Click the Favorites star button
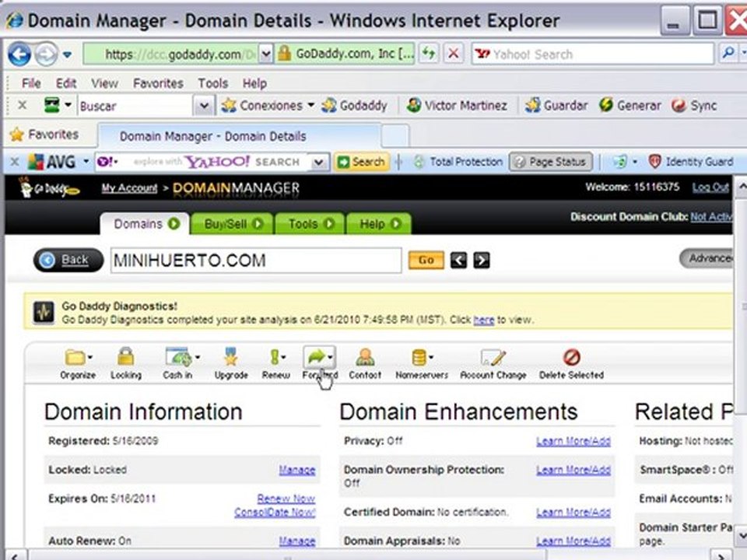Viewport: 747px width, 560px height. point(44,135)
